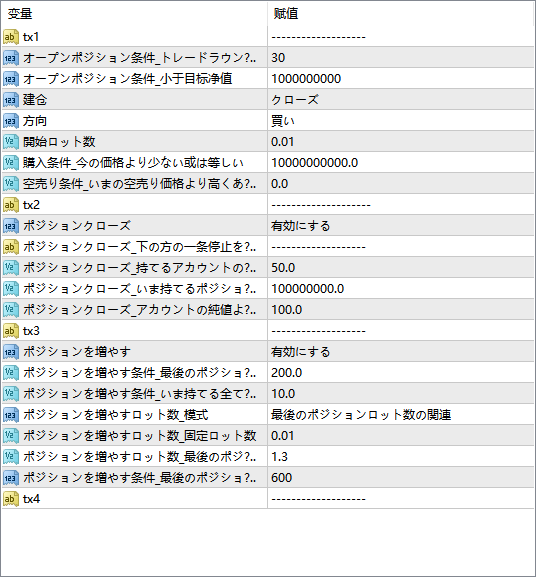Click the string icon beside tx2

pyautogui.click(x=11, y=205)
